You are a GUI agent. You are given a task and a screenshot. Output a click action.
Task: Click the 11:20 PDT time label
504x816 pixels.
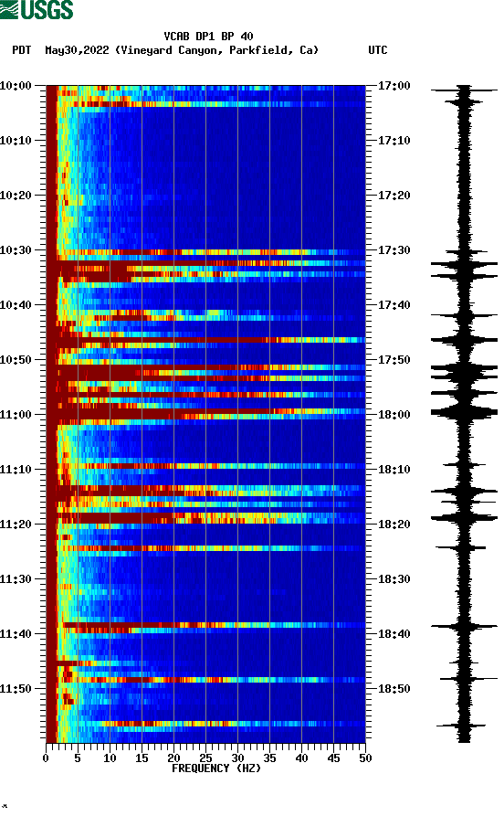point(16,525)
